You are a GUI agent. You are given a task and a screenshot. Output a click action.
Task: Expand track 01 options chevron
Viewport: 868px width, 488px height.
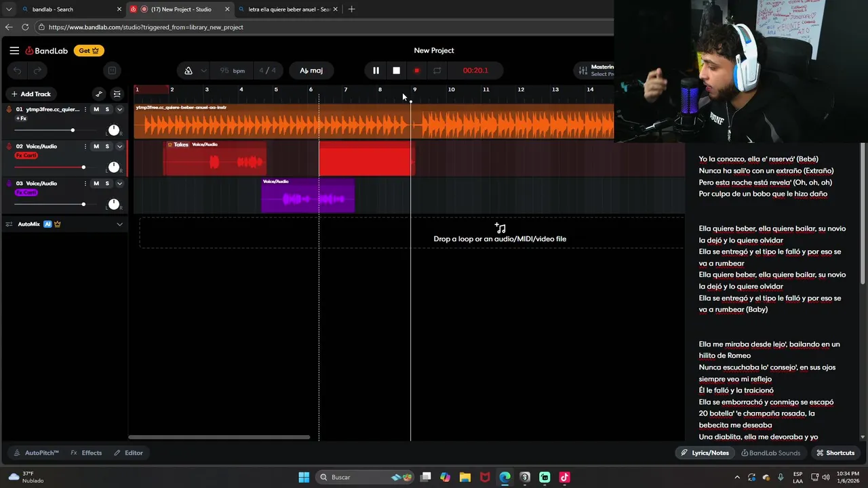point(119,109)
